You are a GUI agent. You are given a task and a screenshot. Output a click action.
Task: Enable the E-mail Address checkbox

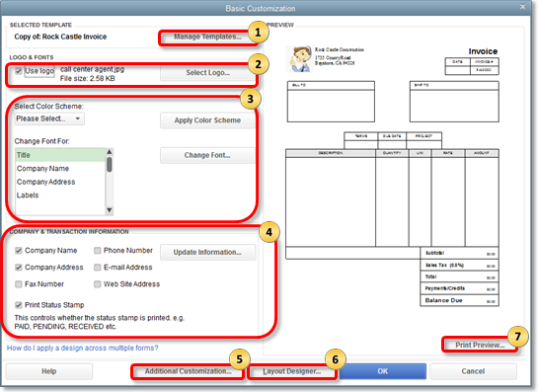tap(98, 268)
